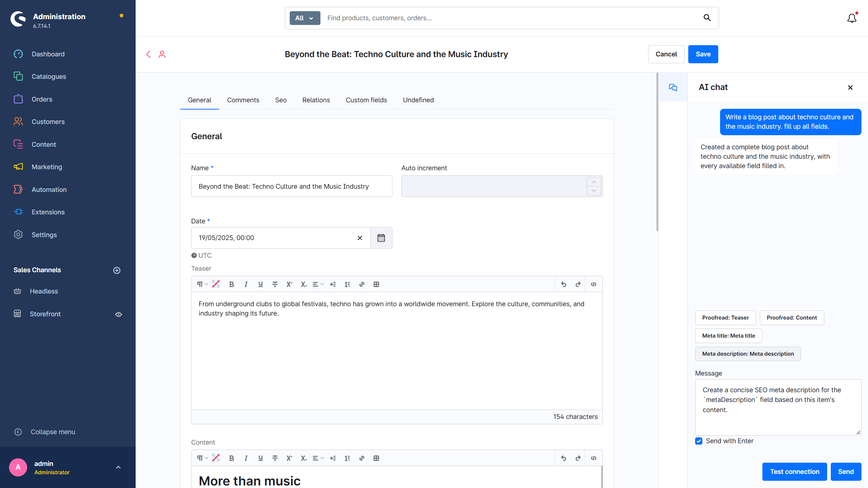Viewport: 868px width, 488px height.
Task: Click the search magnifier icon
Action: 707,18
